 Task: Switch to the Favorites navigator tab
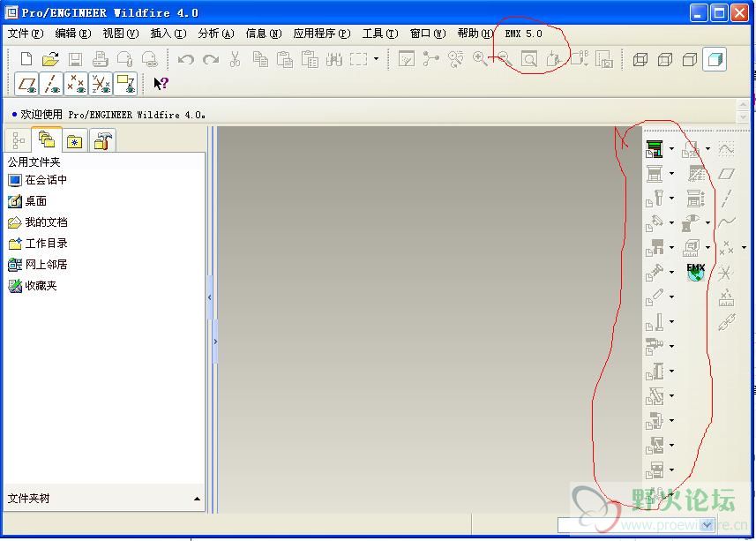74,141
